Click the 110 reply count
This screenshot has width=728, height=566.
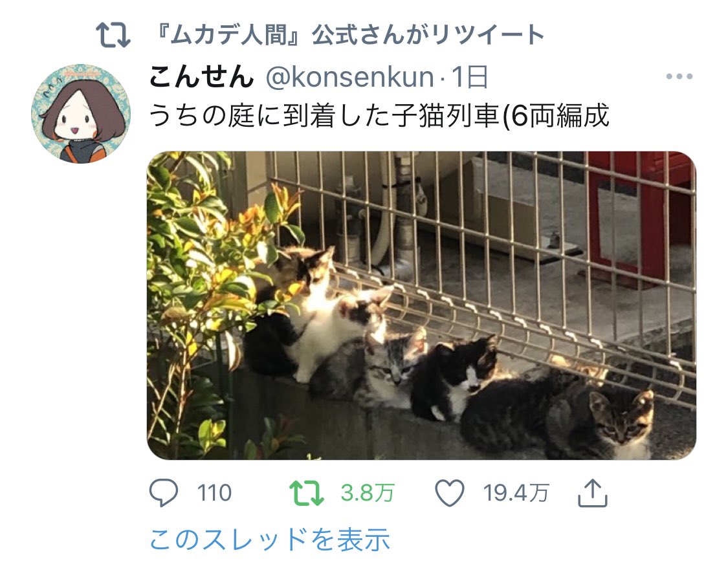tap(214, 493)
